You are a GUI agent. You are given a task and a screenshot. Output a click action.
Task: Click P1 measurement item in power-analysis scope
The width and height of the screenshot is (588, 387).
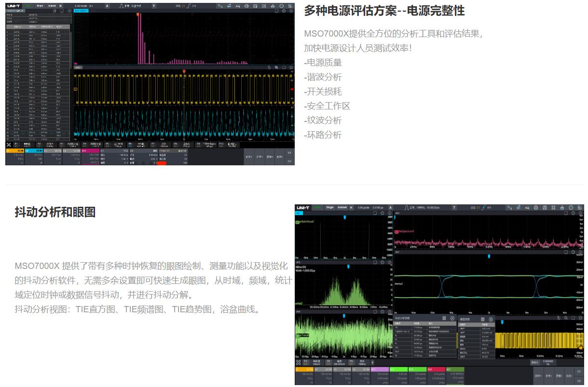click(24, 144)
